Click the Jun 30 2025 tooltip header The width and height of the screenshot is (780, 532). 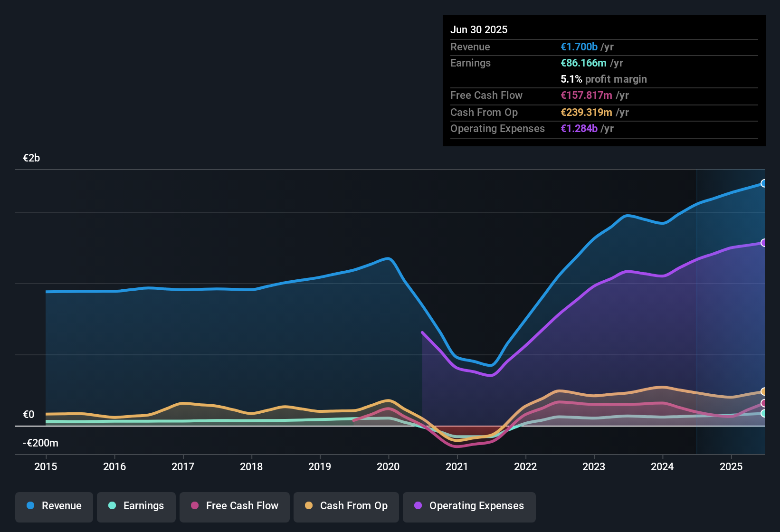tap(479, 29)
